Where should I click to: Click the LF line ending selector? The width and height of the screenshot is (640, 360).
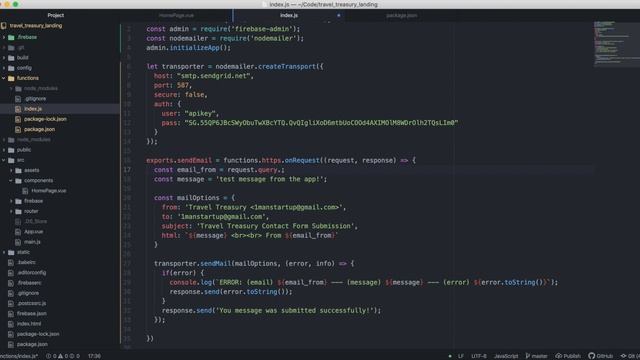click(460, 356)
